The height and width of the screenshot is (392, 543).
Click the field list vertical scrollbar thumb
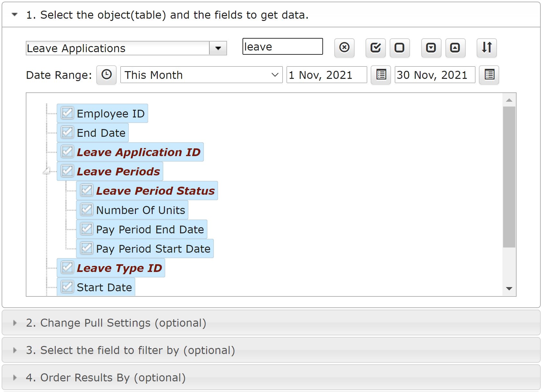coord(509,177)
